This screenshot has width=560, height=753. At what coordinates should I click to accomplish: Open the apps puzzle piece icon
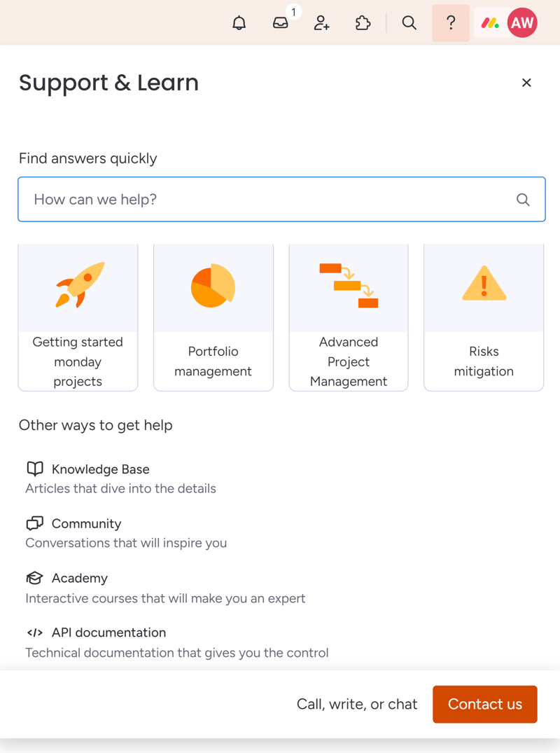(x=363, y=23)
